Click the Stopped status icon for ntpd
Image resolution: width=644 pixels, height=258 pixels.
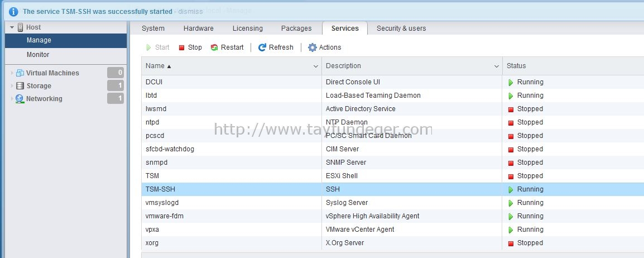[511, 123]
